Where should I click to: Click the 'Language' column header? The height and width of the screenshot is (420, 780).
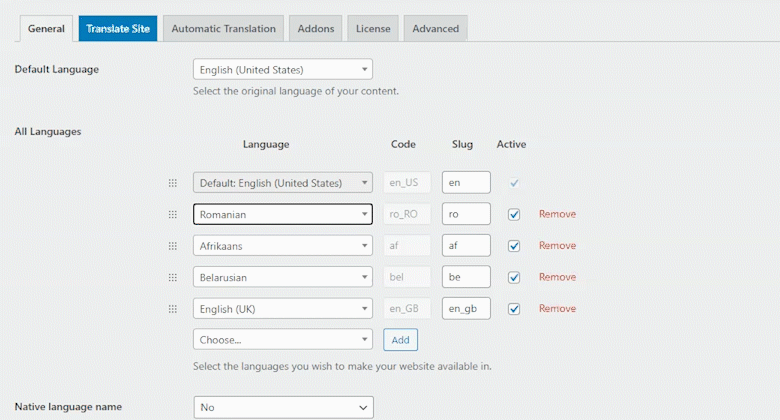click(266, 145)
